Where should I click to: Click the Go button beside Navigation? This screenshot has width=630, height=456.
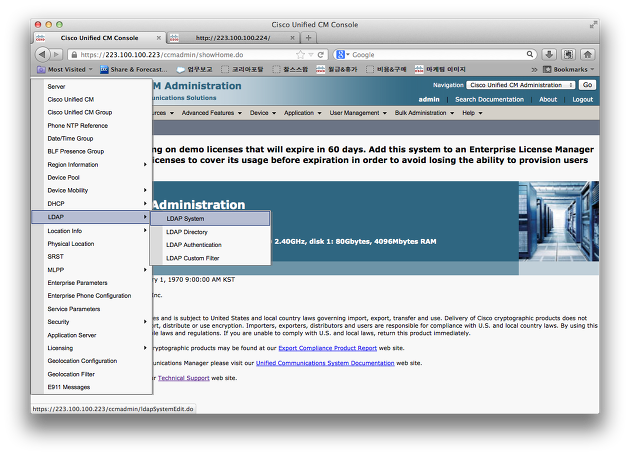pyautogui.click(x=587, y=85)
